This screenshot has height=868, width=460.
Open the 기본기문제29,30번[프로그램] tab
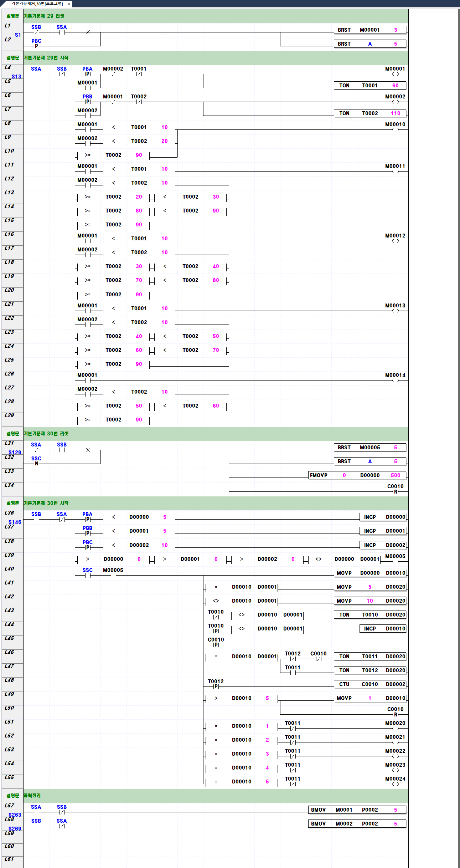37,4
